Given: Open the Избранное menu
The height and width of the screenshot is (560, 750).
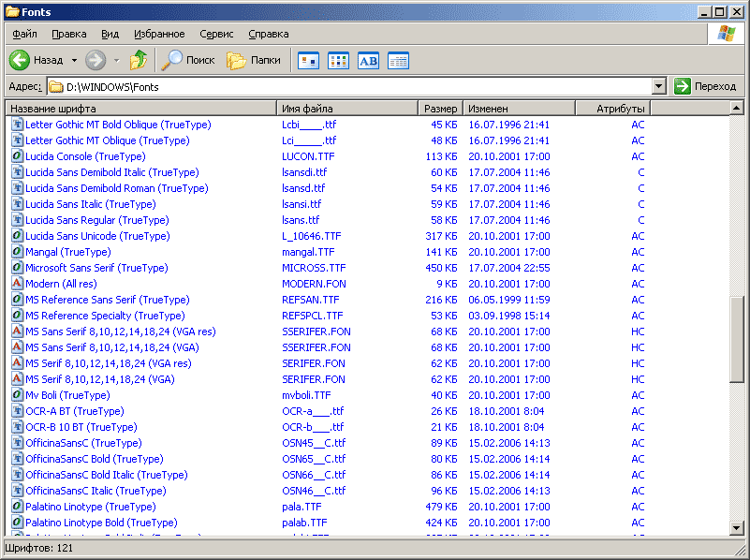Looking at the screenshot, I should pyautogui.click(x=159, y=34).
